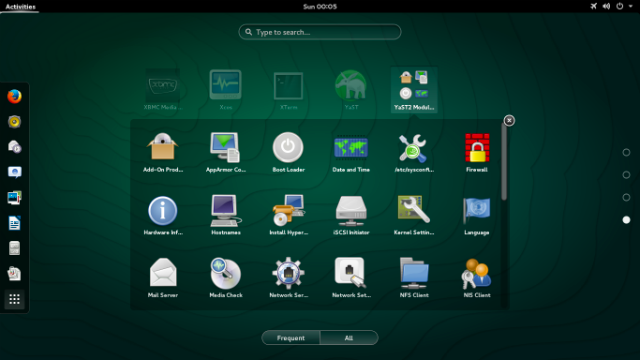Open the volume indicator

(x=607, y=6)
